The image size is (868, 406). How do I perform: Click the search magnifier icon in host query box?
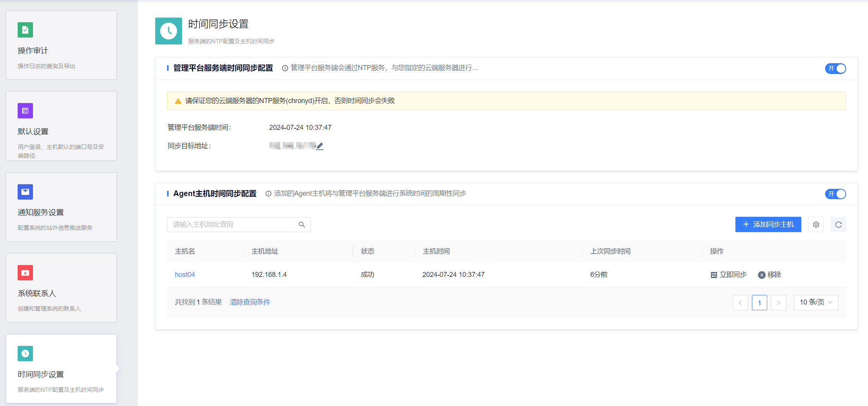click(302, 225)
